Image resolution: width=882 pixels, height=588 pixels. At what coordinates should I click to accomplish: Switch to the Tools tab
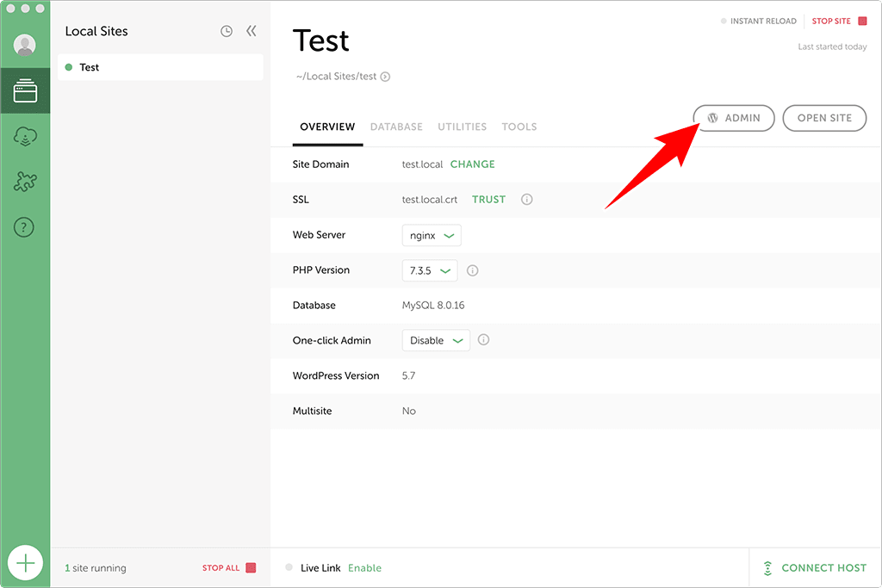pyautogui.click(x=519, y=127)
